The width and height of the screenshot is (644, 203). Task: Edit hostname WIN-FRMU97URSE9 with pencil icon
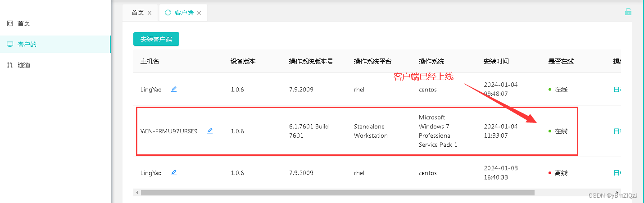[210, 131]
